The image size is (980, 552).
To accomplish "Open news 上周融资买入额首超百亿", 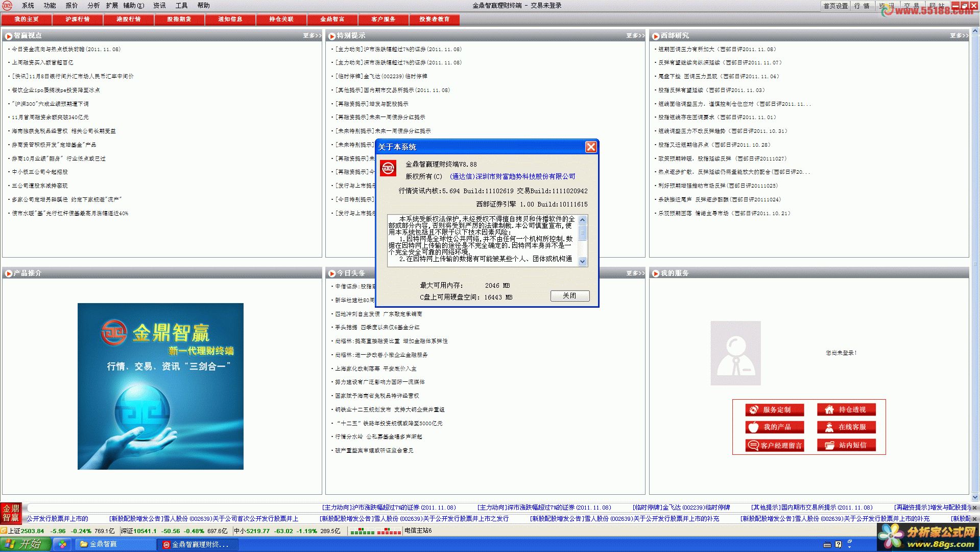I will click(x=42, y=63).
